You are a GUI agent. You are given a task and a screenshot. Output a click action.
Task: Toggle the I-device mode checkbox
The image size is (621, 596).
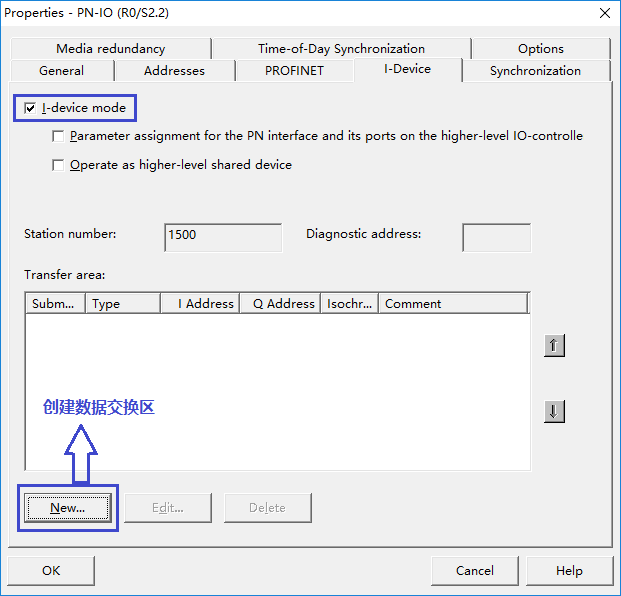tap(30, 107)
